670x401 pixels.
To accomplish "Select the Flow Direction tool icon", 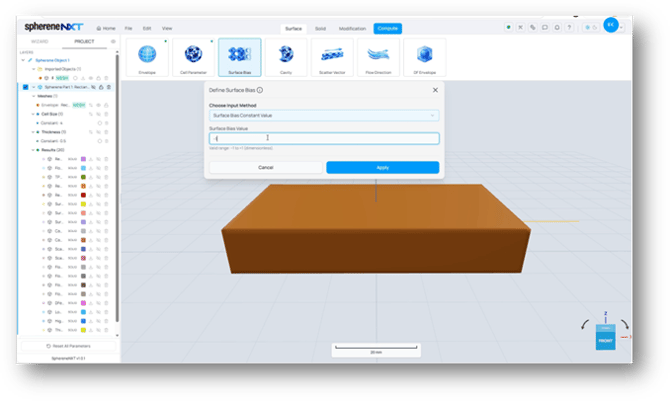I will (378, 57).
